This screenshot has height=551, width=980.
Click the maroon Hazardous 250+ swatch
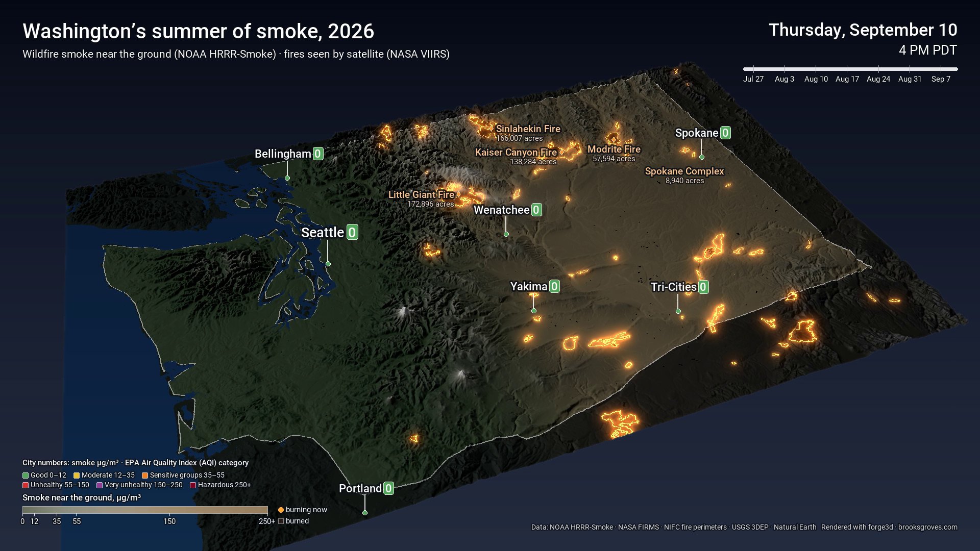[x=193, y=485]
